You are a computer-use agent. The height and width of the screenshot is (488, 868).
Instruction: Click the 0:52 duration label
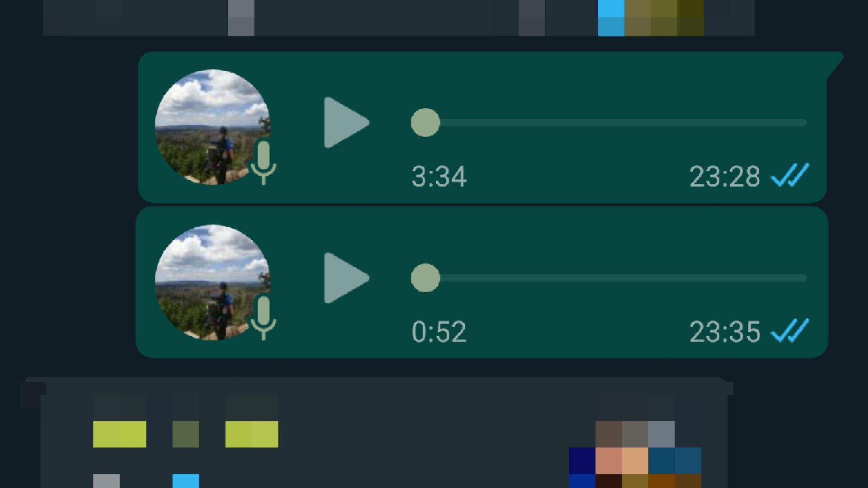(x=439, y=331)
